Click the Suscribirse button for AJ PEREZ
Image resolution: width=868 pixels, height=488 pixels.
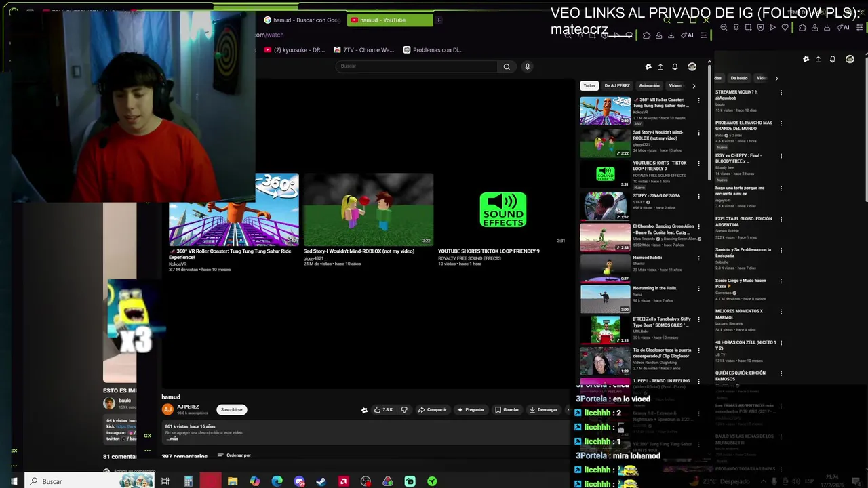tap(231, 409)
